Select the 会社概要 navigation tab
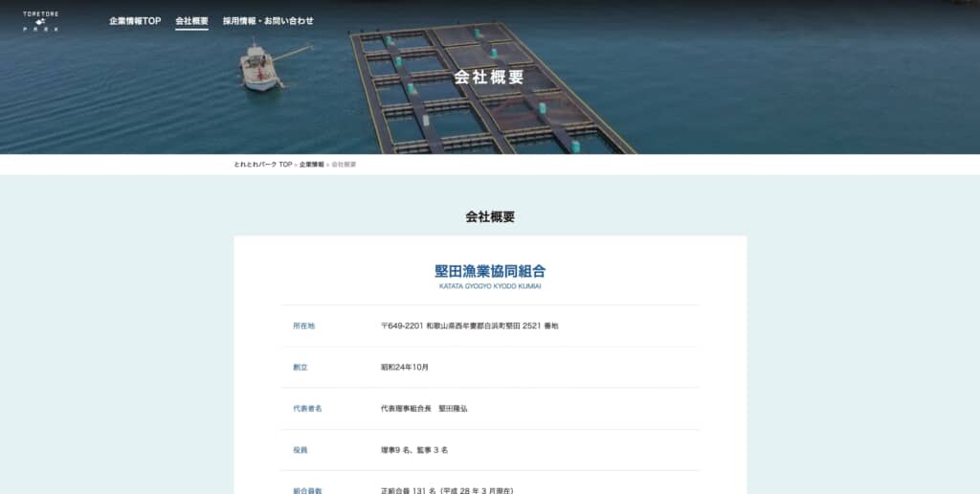Image resolution: width=980 pixels, height=494 pixels. 191,21
